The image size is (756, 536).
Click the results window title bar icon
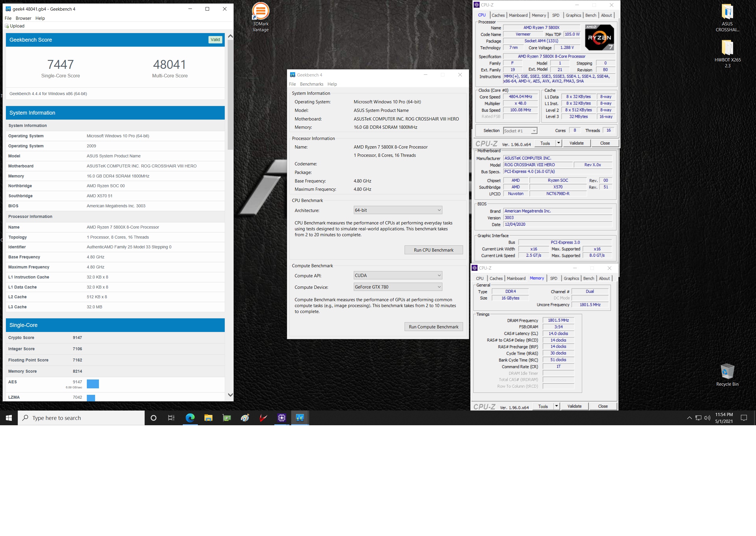[x=8, y=9]
